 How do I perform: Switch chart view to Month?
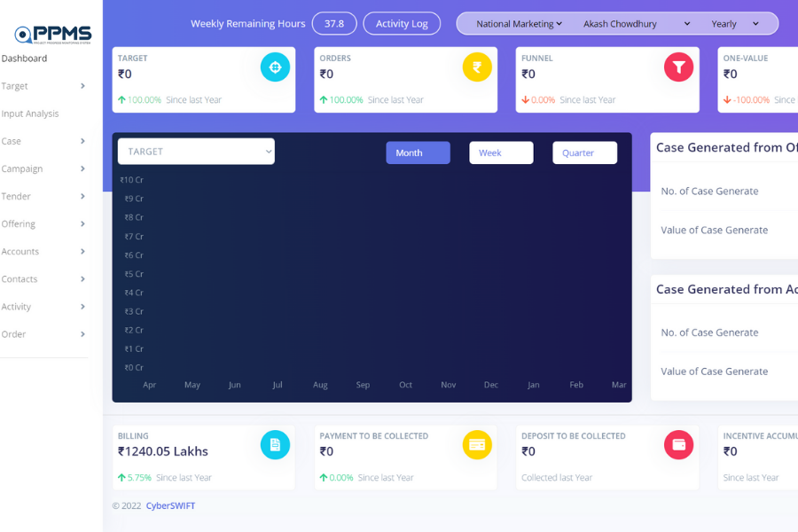[418, 153]
